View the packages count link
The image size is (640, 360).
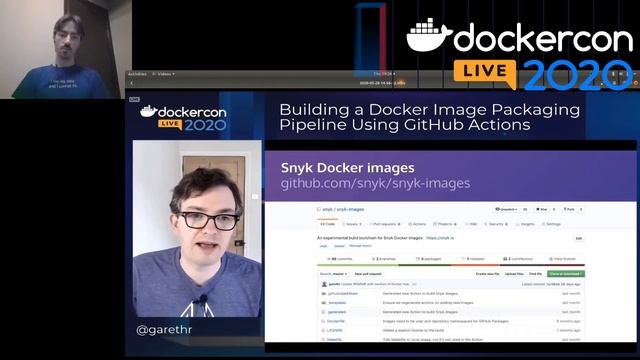click(x=429, y=259)
